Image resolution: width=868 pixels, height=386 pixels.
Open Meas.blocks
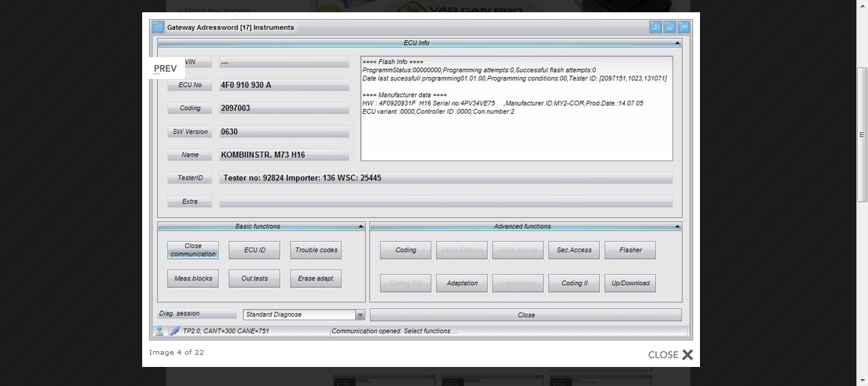coord(193,278)
